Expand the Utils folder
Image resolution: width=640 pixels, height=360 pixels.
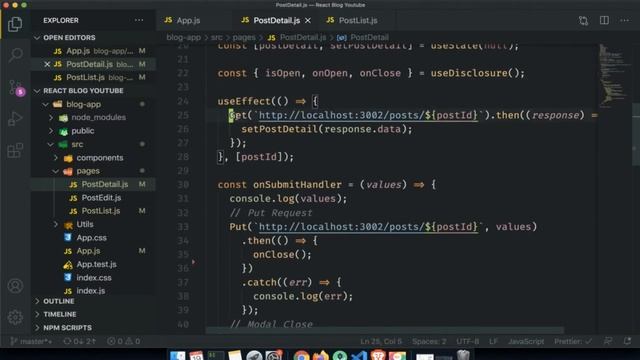click(x=56, y=224)
